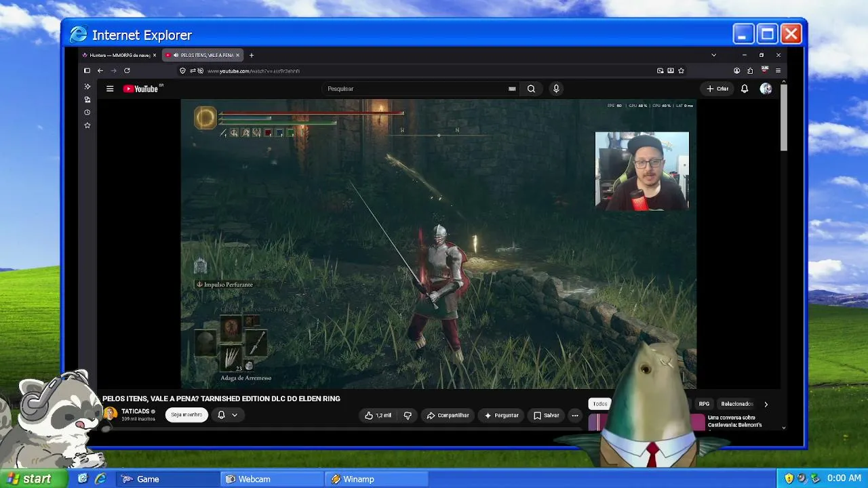This screenshot has height=488, width=868.
Task: Expand the channel notification bell dropdown
Action: coord(227,415)
